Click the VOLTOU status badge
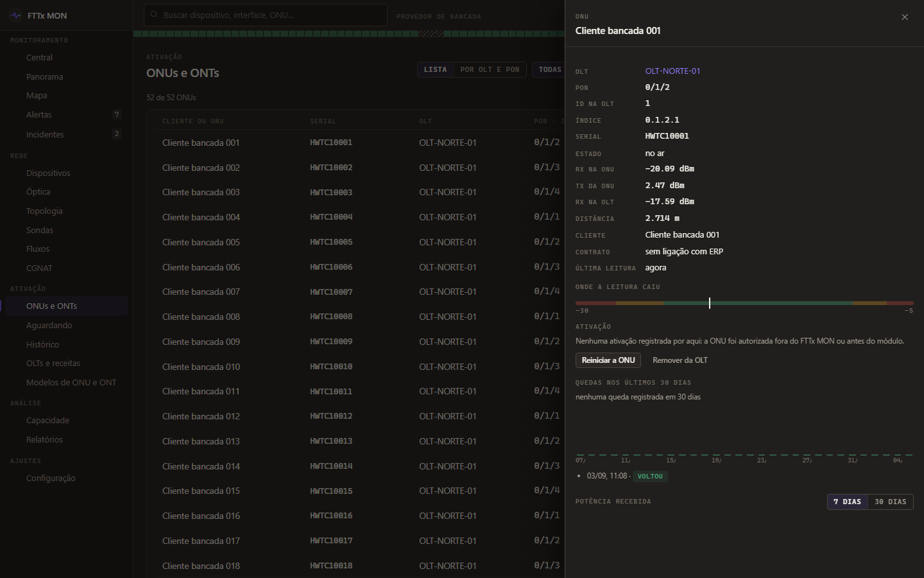 [x=650, y=477]
